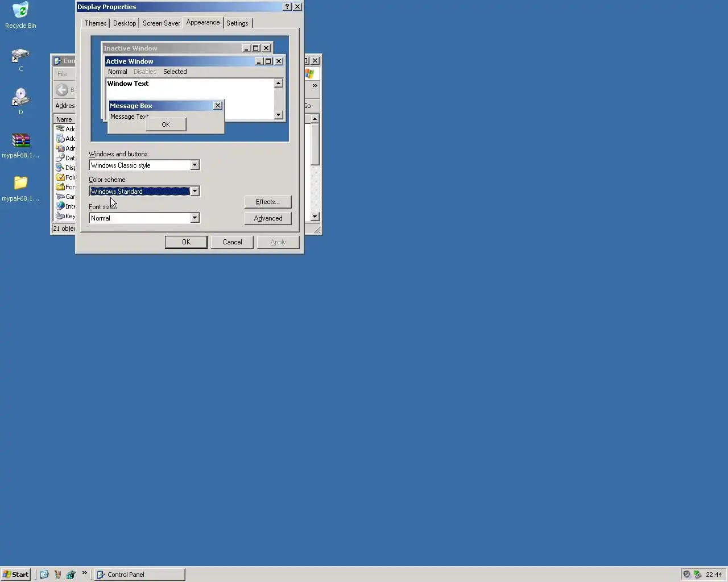Click the Show Desktop quick launch icon
This screenshot has width=728, height=582.
(x=44, y=575)
